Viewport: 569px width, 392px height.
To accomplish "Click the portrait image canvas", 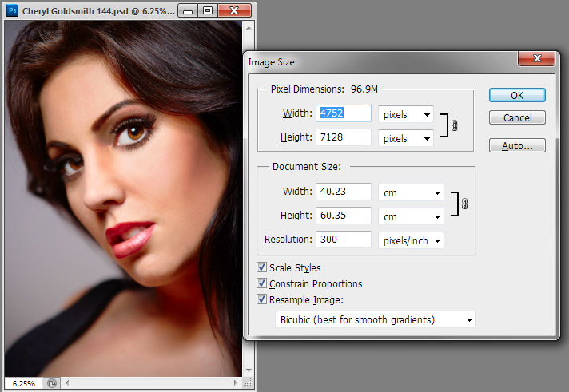I will (123, 198).
